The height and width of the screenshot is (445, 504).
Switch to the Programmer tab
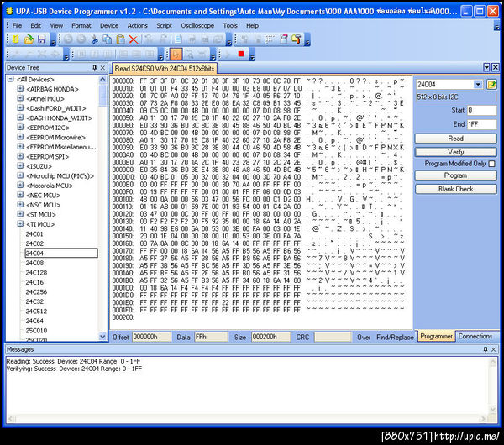(x=436, y=336)
